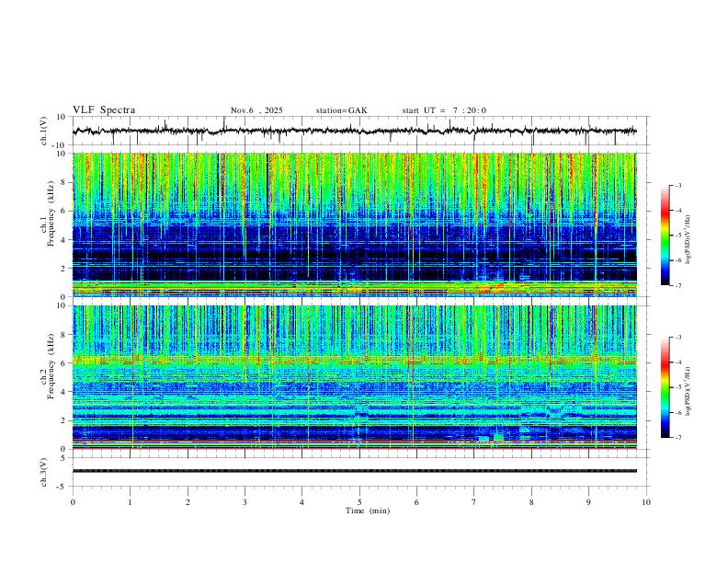Click the ch.1 spectrogram panel

pyautogui.click(x=354, y=224)
